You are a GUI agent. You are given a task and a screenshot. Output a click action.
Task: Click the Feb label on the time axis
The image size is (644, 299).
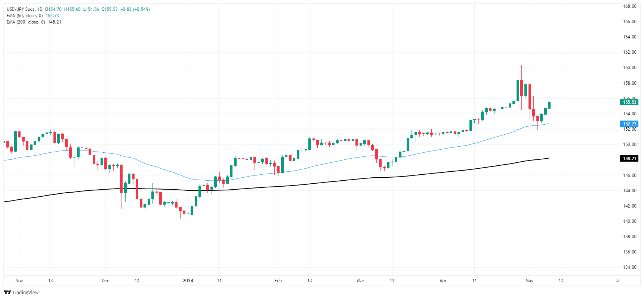[x=278, y=281]
